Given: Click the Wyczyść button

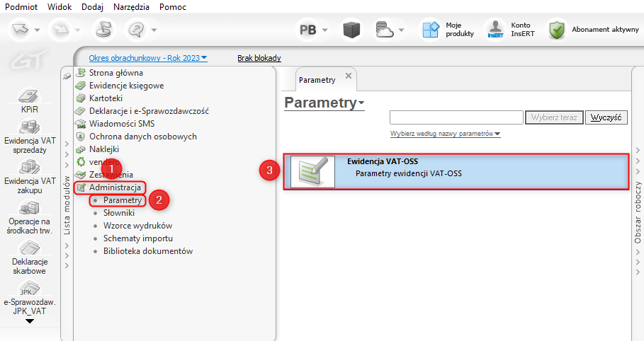Looking at the screenshot, I should [x=606, y=117].
